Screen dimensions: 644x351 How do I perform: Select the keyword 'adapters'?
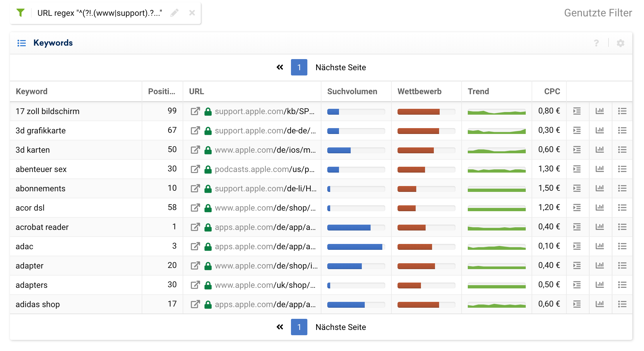[x=32, y=285]
